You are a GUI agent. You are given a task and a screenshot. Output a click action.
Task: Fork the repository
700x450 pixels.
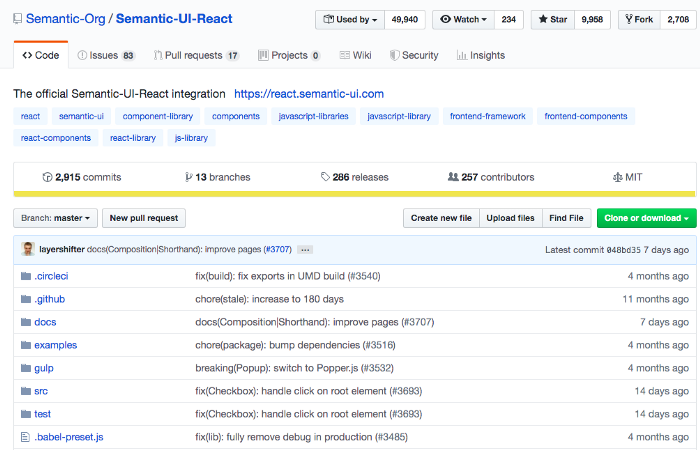(x=639, y=20)
